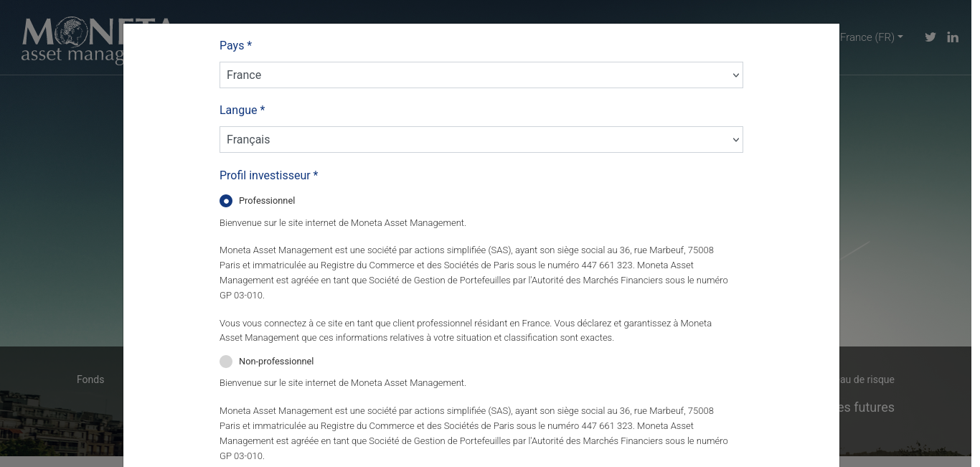The image size is (980, 467).
Task: Click the "Profil investisseur *" heading
Action: click(x=269, y=175)
